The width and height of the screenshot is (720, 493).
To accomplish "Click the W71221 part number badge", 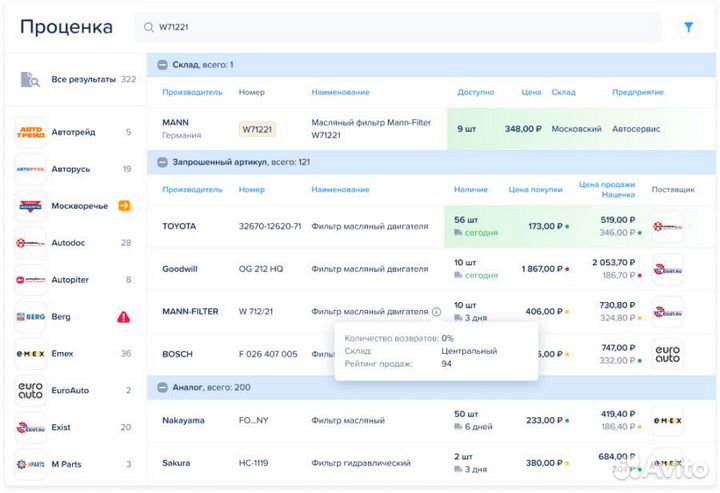I will pyautogui.click(x=257, y=129).
